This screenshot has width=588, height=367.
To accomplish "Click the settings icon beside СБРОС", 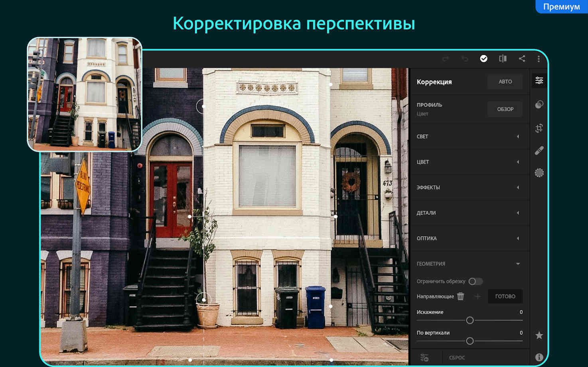I will tap(424, 357).
